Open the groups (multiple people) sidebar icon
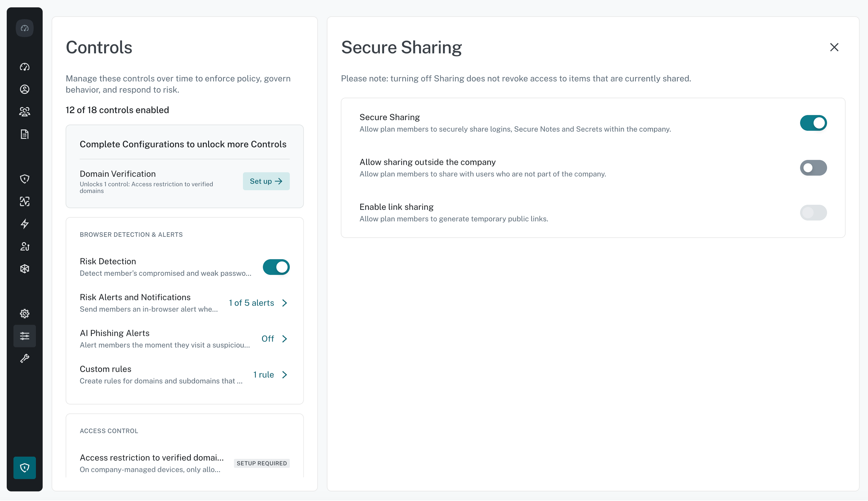Screen dimensions: 868x501 click(24, 112)
